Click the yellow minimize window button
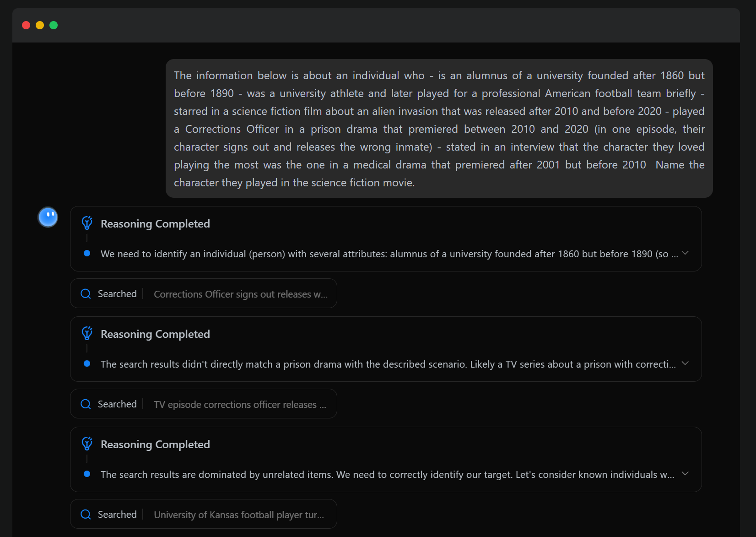This screenshot has width=756, height=537. pos(40,25)
